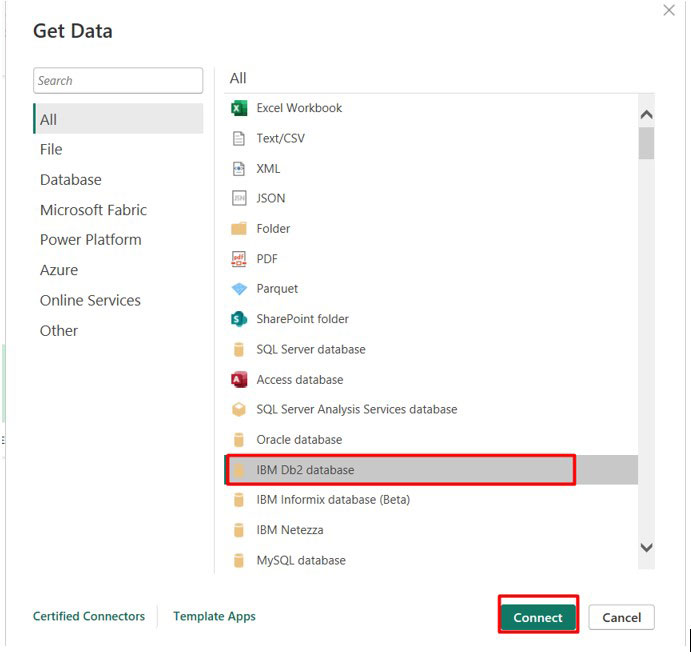Click the Excel Workbook icon
Viewport: 691px width, 658px height.
tap(239, 108)
